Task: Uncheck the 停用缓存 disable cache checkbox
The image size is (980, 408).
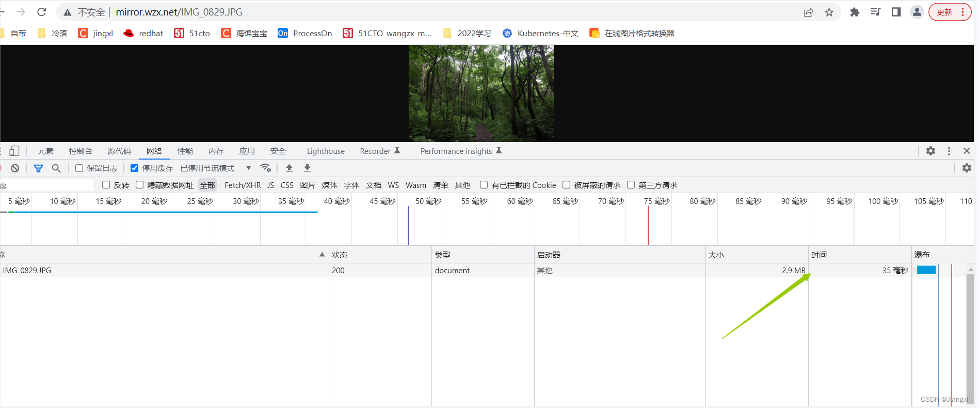Action: click(x=134, y=168)
